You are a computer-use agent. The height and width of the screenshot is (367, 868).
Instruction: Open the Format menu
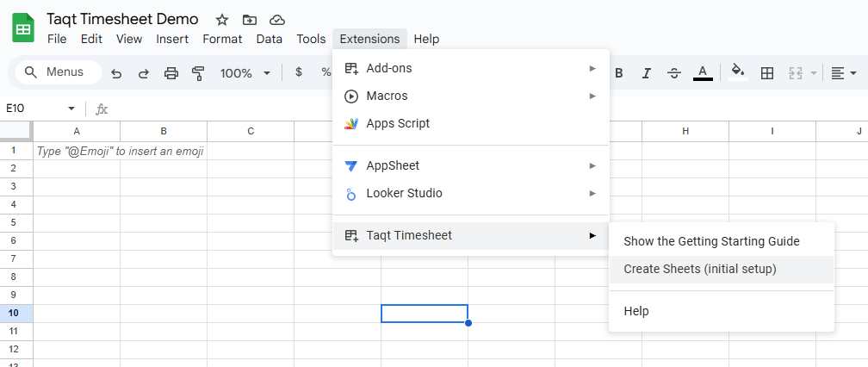[222, 39]
